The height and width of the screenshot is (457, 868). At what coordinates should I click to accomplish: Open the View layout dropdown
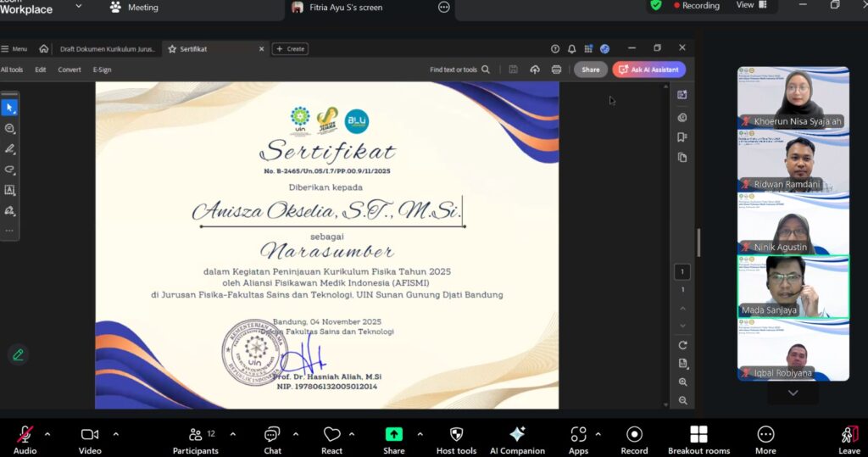coord(751,5)
